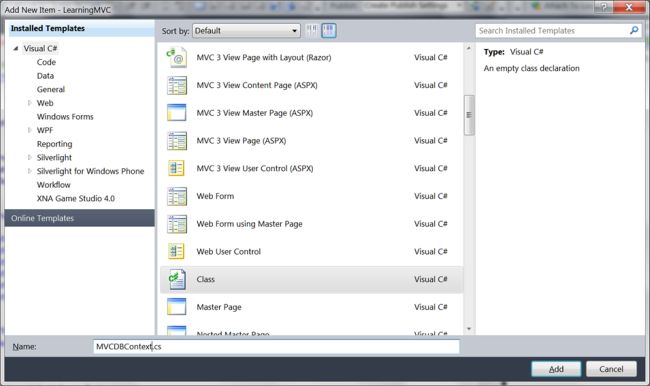Open the Sort by dropdown

point(246,31)
